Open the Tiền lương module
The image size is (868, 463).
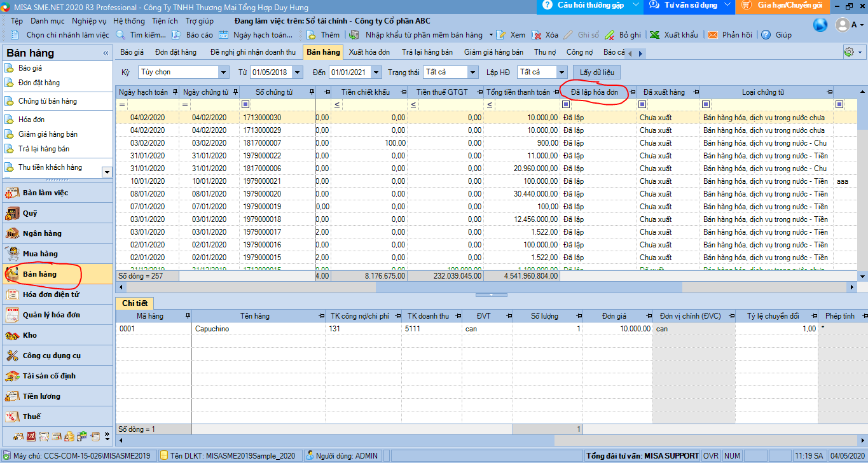57,396
